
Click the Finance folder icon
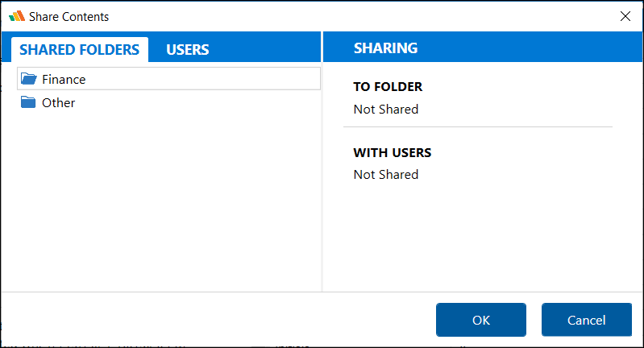(29, 79)
